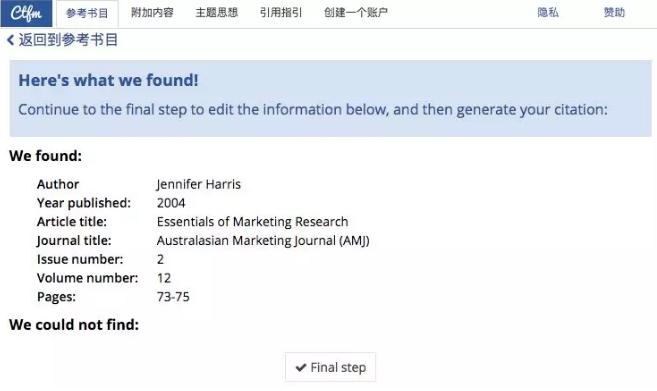657x391 pixels.
Task: Go to the 主题思想 tab
Action: [x=217, y=13]
